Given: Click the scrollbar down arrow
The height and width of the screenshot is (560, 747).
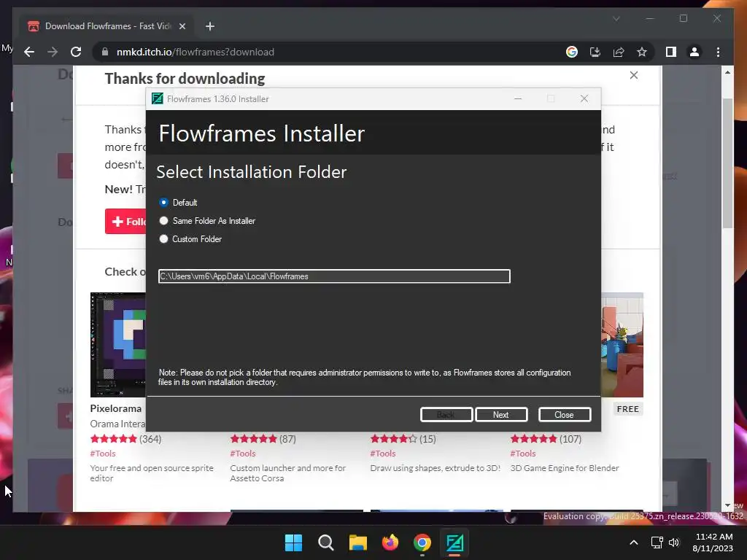Looking at the screenshot, I should click(727, 505).
